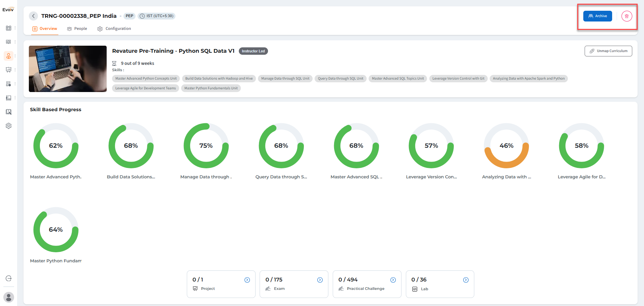Select 'Analyzing Data with Apache Spark and Python' chip

coord(529,79)
